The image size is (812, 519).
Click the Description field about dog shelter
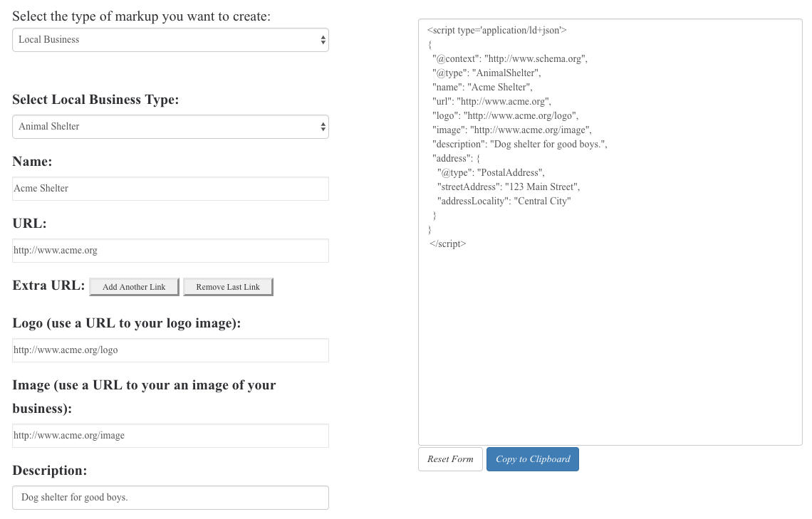(170, 498)
